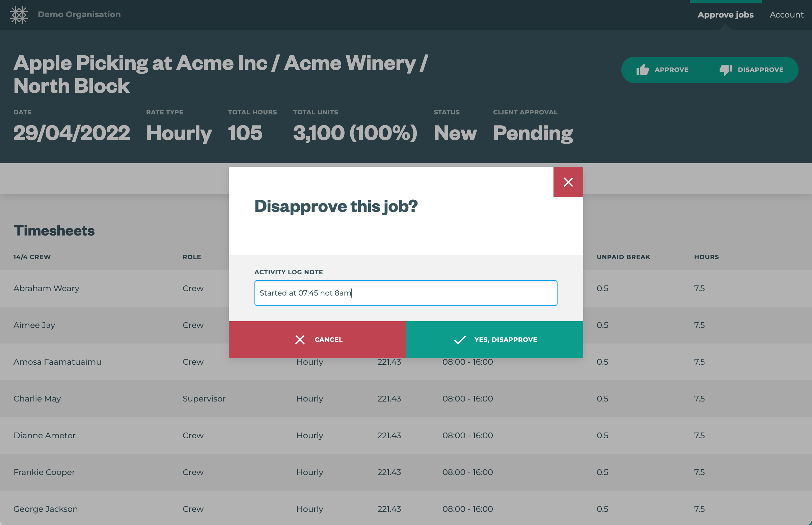This screenshot has width=812, height=525.
Task: Confirm with Yes, Disapprove button label
Action: pos(506,339)
